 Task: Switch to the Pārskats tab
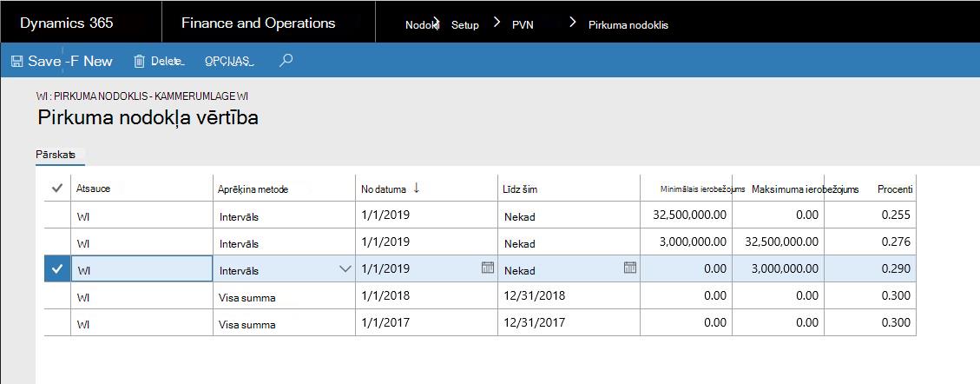tap(56, 154)
